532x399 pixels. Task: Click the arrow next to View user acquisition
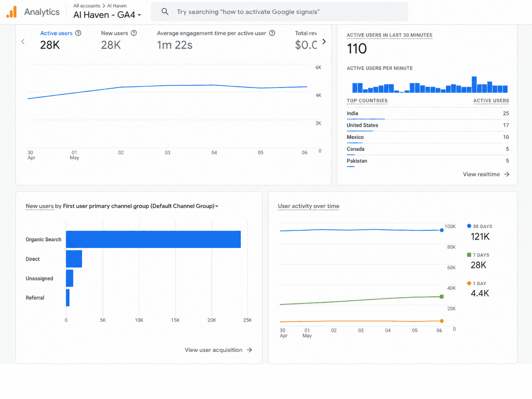(249, 350)
